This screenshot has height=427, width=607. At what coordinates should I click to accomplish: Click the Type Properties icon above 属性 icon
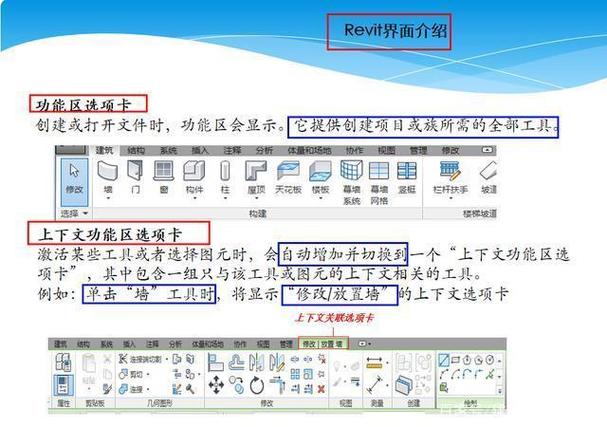[63, 362]
